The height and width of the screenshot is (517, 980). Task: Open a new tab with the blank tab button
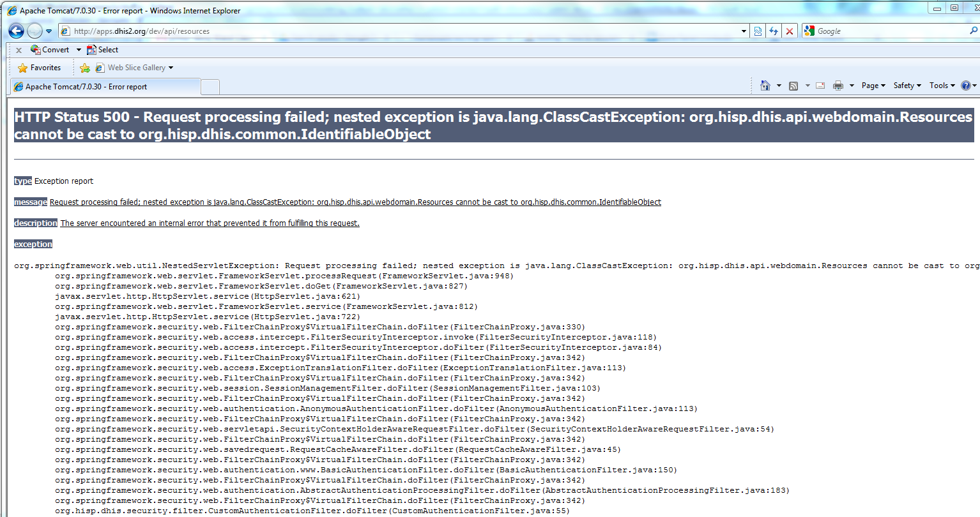coord(210,87)
